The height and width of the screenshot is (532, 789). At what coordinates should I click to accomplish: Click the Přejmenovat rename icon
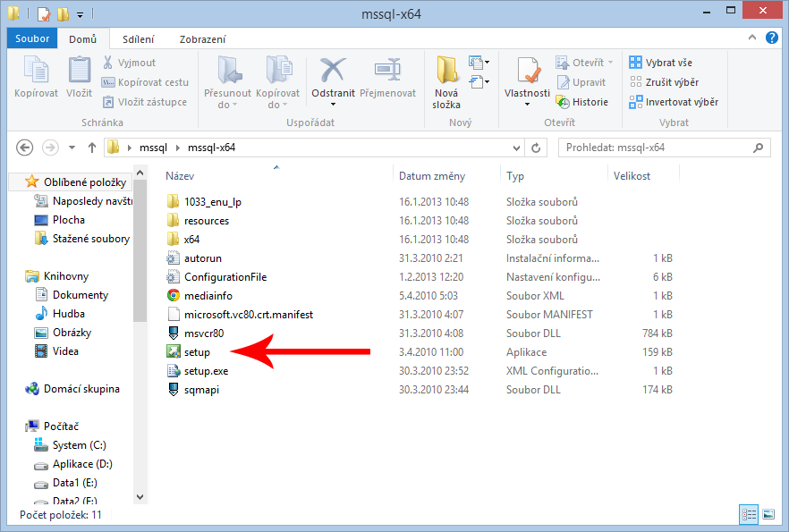(x=387, y=72)
